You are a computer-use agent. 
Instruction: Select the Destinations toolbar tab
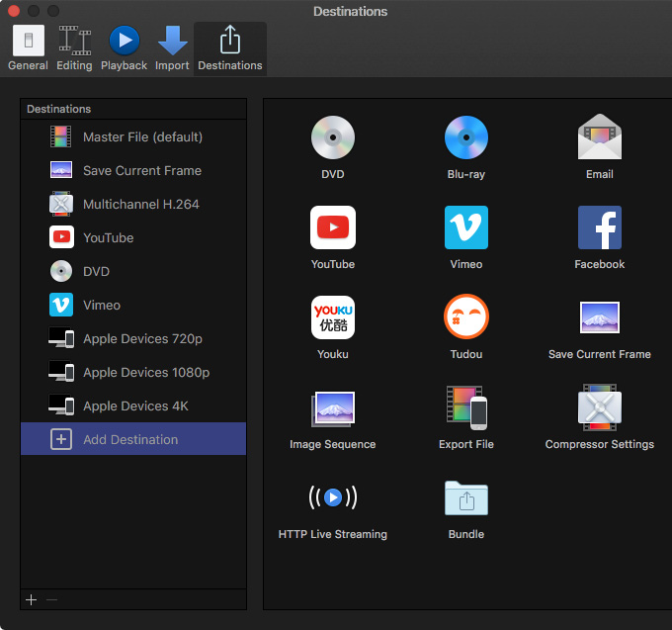(x=230, y=48)
